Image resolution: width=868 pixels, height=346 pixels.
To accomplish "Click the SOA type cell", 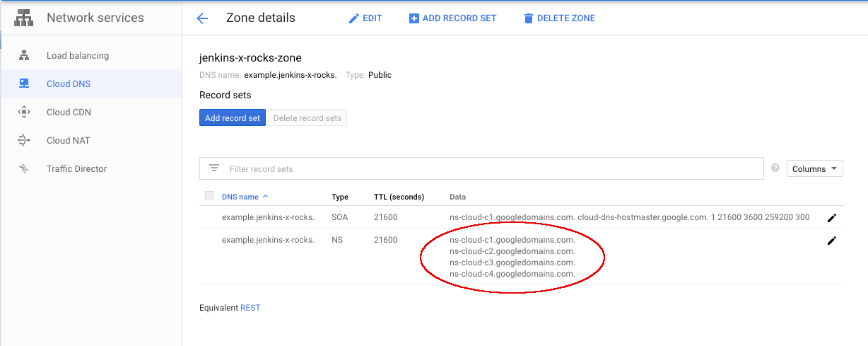I will point(340,217).
